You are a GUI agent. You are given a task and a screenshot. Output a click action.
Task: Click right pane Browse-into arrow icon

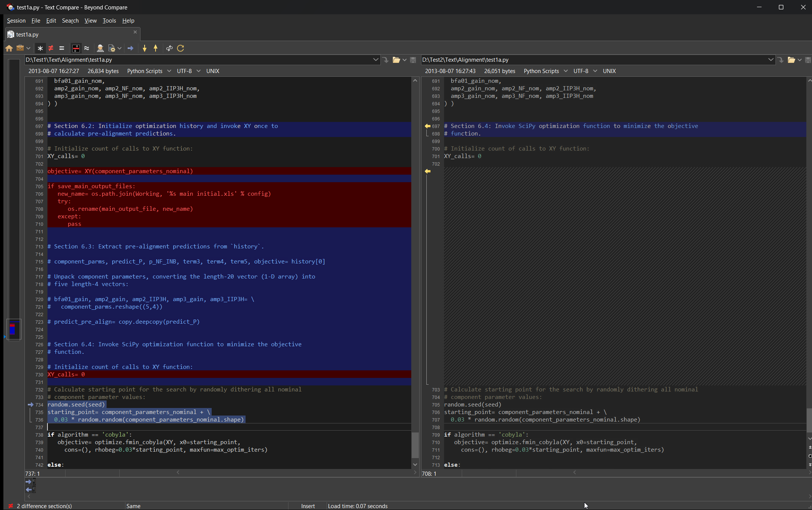(781, 60)
